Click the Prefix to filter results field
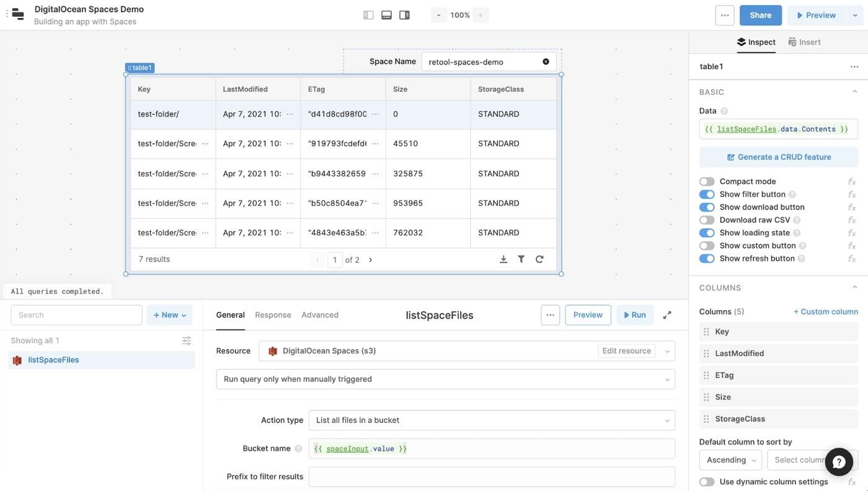The height and width of the screenshot is (491, 868). (x=491, y=477)
